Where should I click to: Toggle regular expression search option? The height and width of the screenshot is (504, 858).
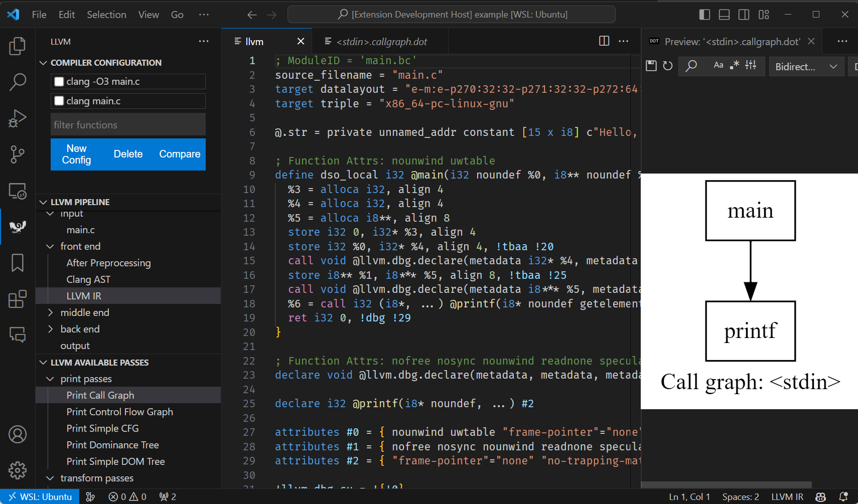(x=735, y=65)
